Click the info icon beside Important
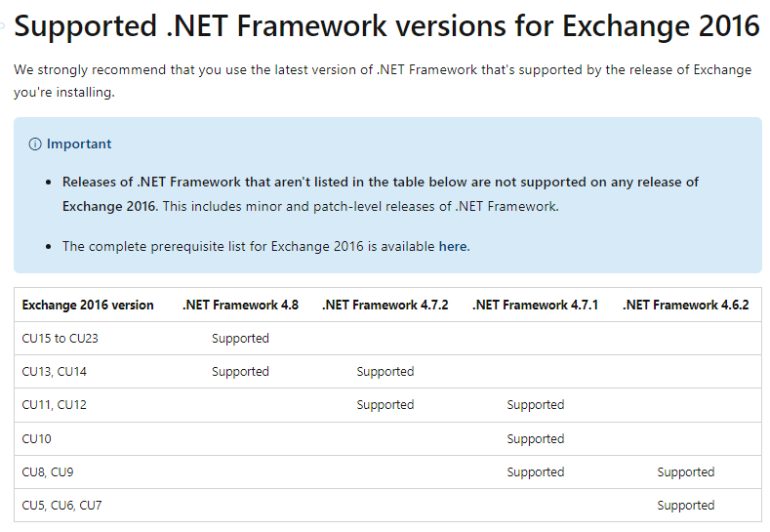Screen dimensions: 770x532 (x=35, y=143)
